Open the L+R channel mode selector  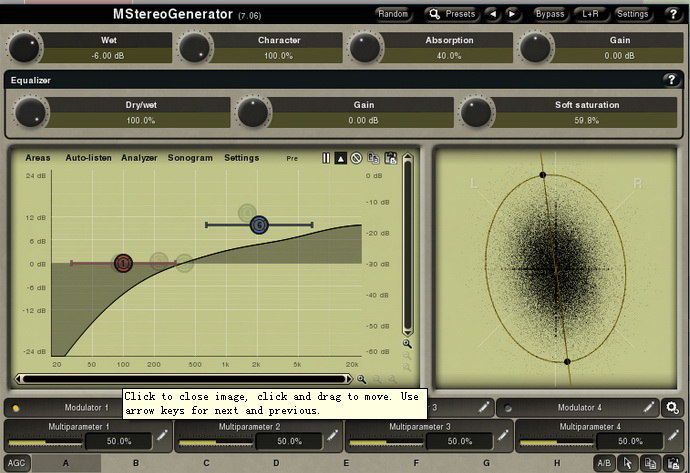point(590,14)
